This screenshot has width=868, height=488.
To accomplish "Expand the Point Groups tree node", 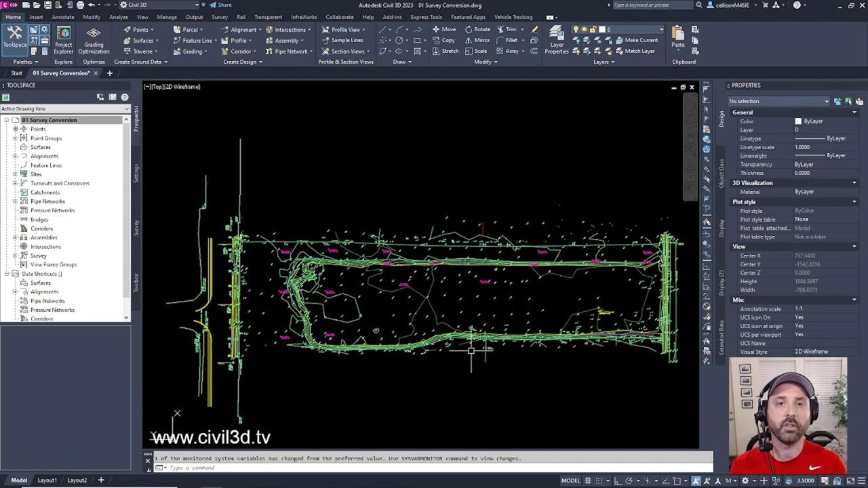I will tap(15, 138).
